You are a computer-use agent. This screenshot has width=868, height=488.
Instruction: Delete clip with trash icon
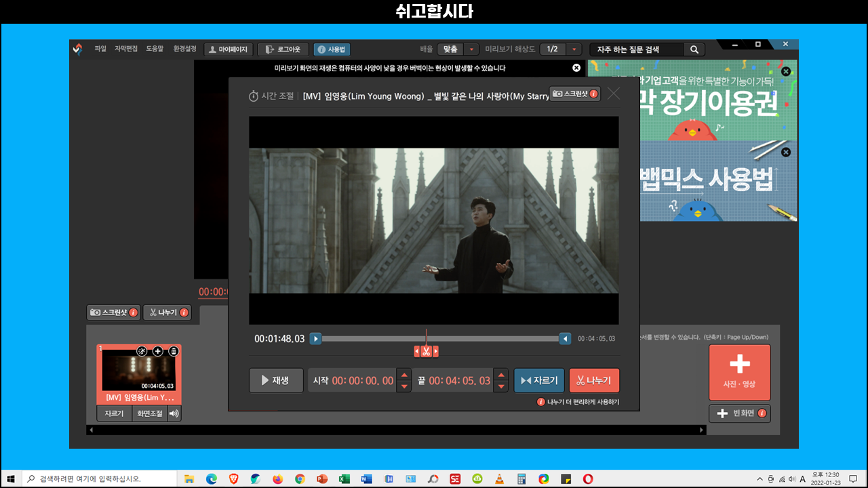tap(173, 351)
